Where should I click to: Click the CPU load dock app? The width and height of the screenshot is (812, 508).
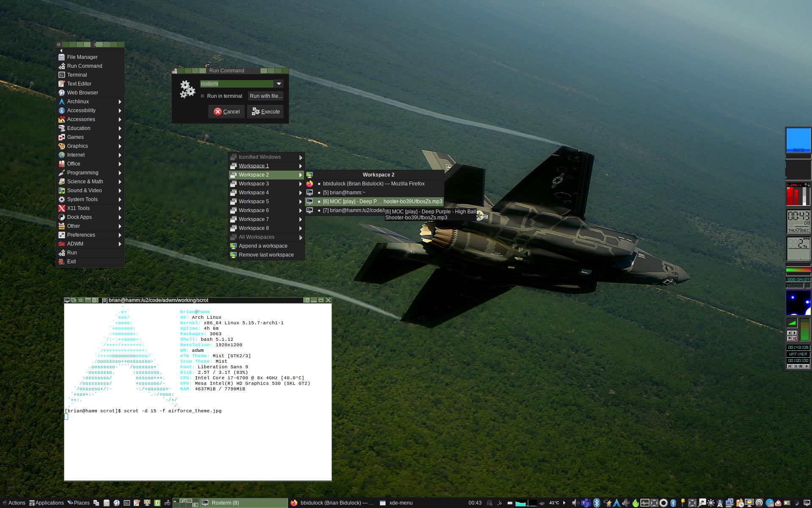(798, 249)
